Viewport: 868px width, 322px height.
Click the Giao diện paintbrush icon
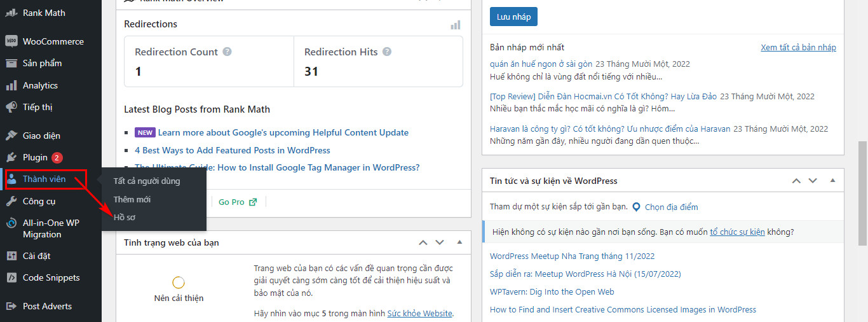click(11, 136)
